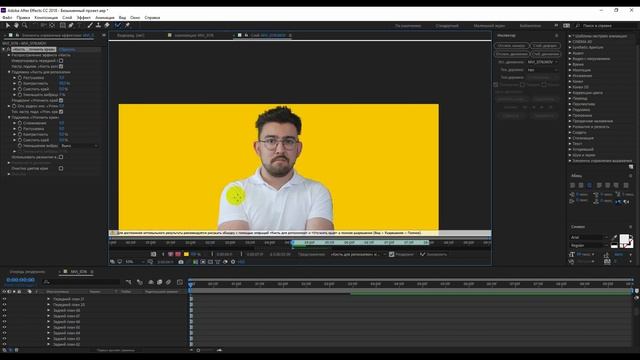The image size is (640, 360).
Task: Hide the topmost layer with its eye icon
Action: click(4, 299)
